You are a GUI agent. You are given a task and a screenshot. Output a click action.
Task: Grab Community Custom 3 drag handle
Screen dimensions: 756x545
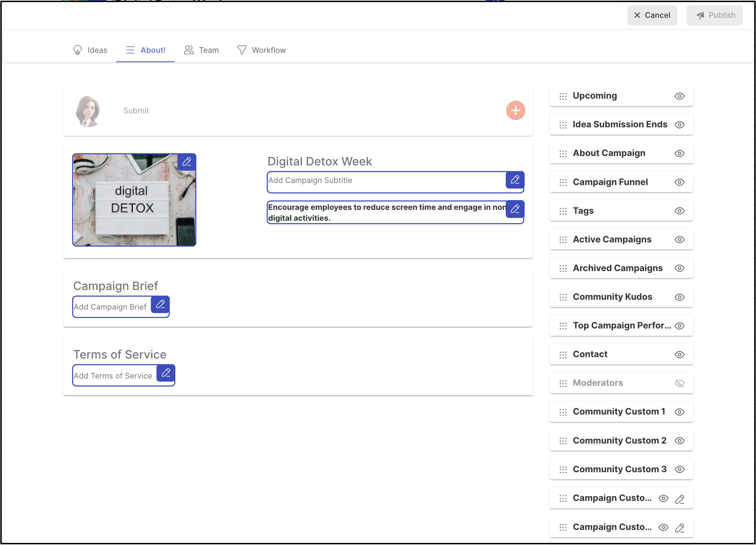[x=563, y=469]
